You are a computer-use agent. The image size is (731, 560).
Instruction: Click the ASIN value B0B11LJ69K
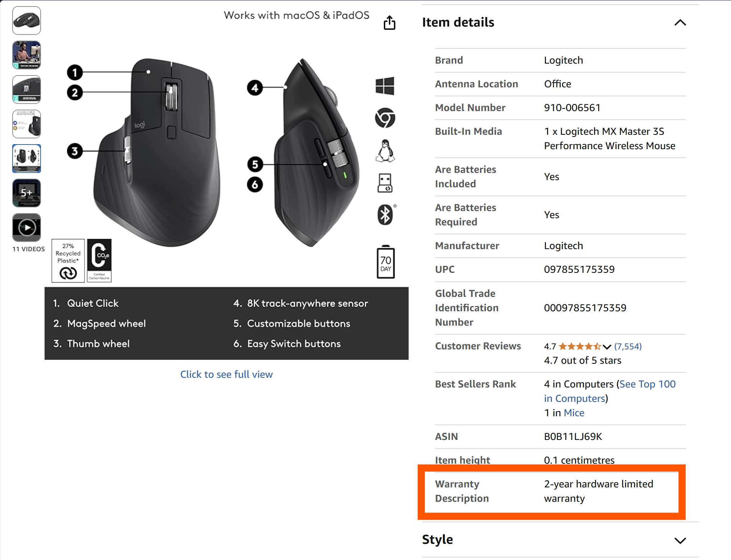click(573, 436)
